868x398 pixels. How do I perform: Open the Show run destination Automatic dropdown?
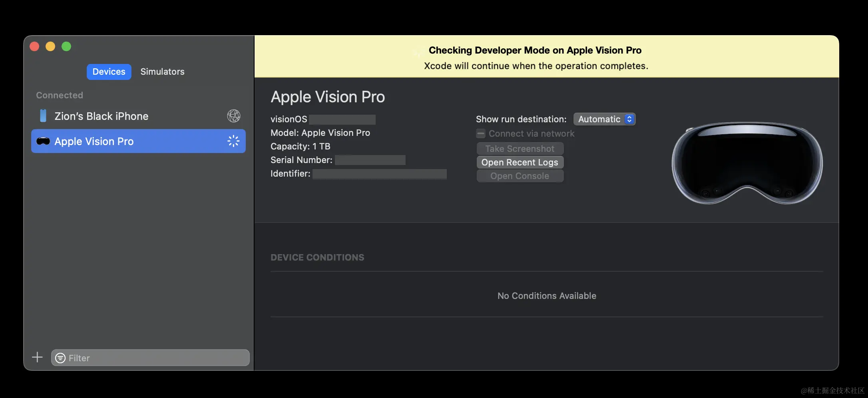604,119
